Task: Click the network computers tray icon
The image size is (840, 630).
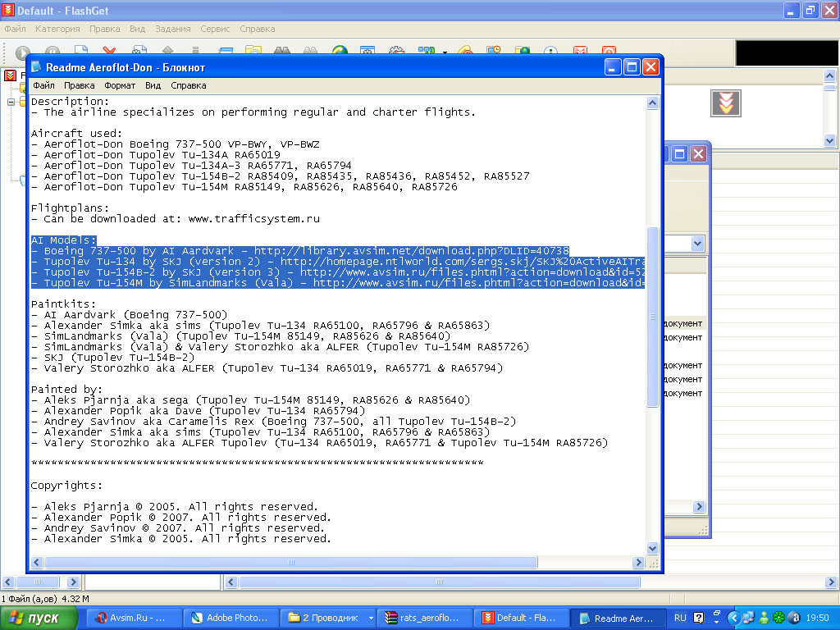Action: pos(748,619)
